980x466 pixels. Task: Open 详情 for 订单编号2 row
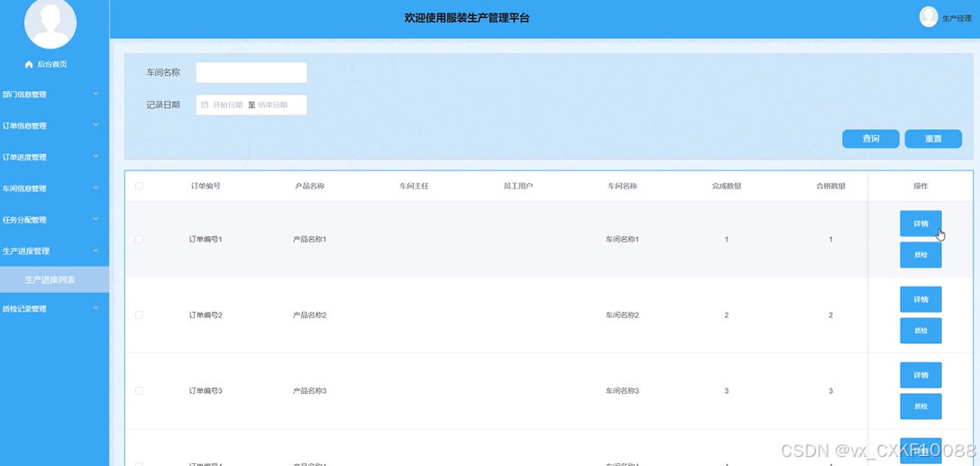(920, 299)
